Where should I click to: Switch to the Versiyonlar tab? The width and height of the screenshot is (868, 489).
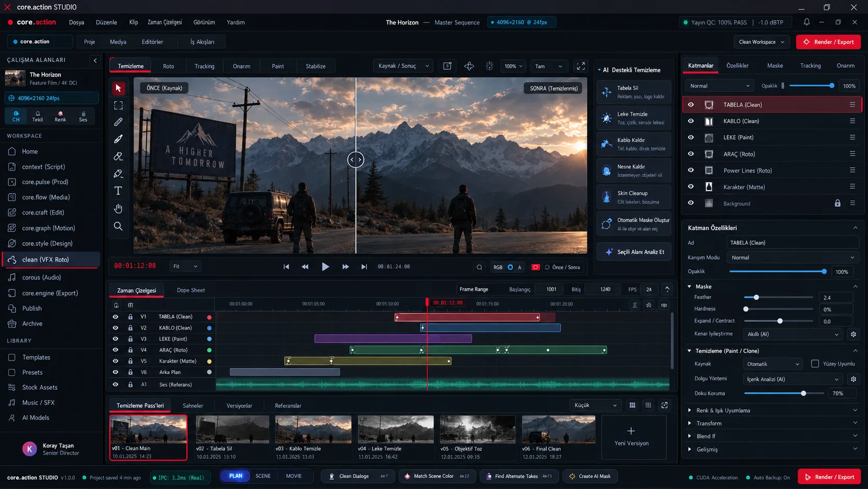[x=239, y=406]
